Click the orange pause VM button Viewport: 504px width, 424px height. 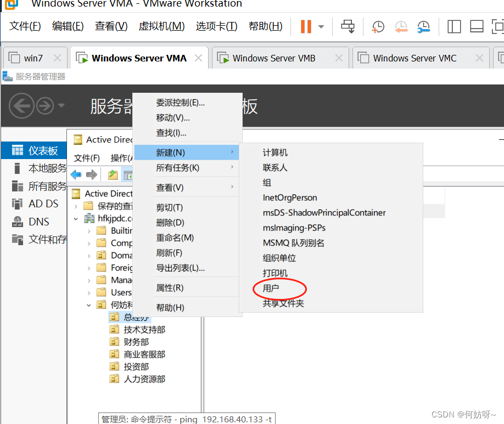306,26
